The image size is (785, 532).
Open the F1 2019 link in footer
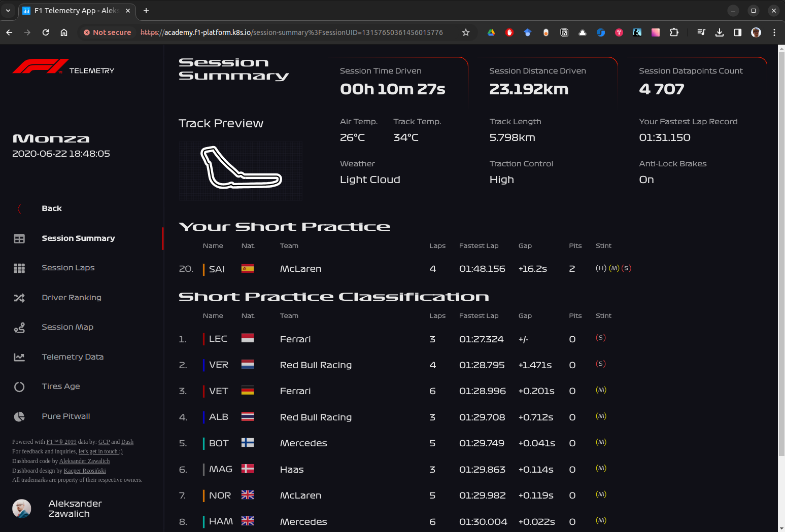coord(61,442)
